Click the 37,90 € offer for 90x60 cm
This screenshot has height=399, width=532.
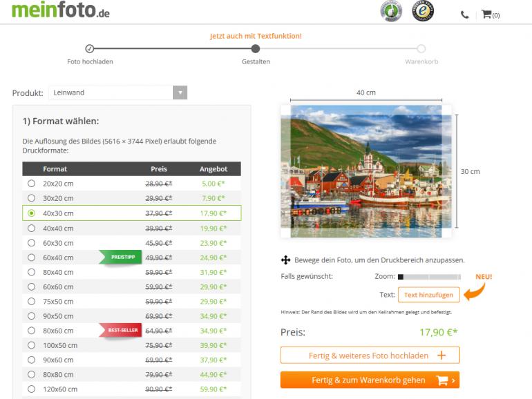[x=213, y=360]
